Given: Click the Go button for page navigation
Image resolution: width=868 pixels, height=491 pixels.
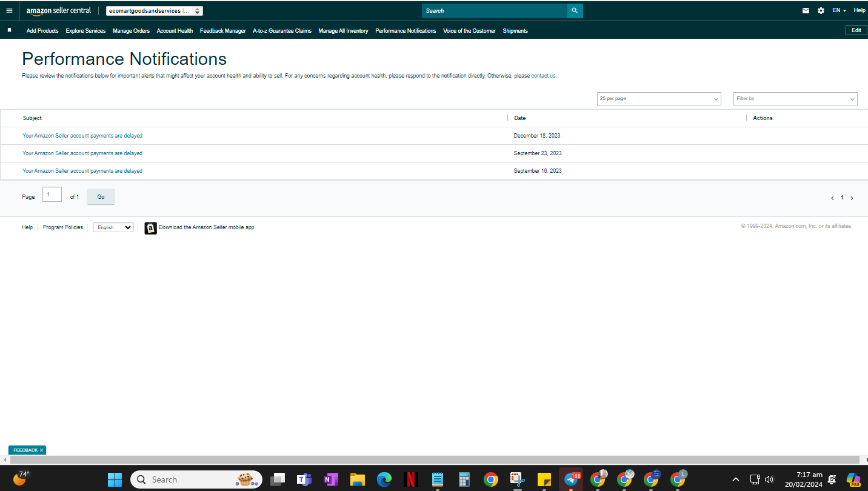Looking at the screenshot, I should 101,197.
